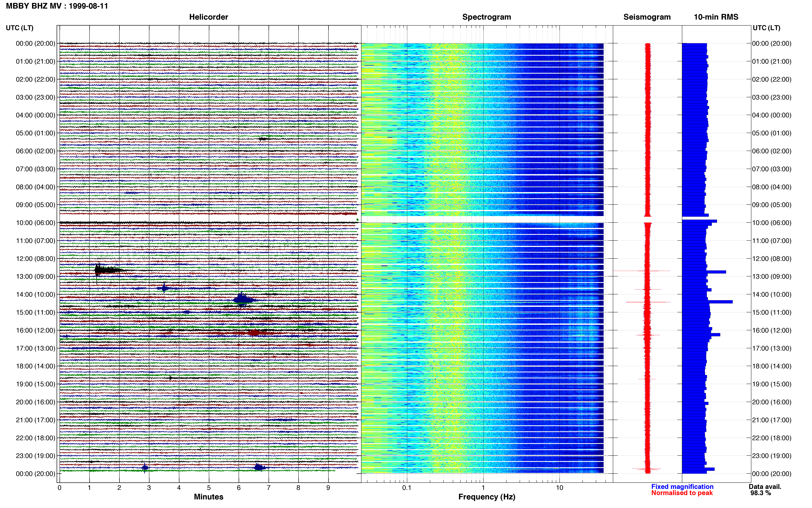Image resolution: width=812 pixels, height=508 pixels.
Task: Click the "0.1" frequency tick label
Action: pyautogui.click(x=407, y=488)
